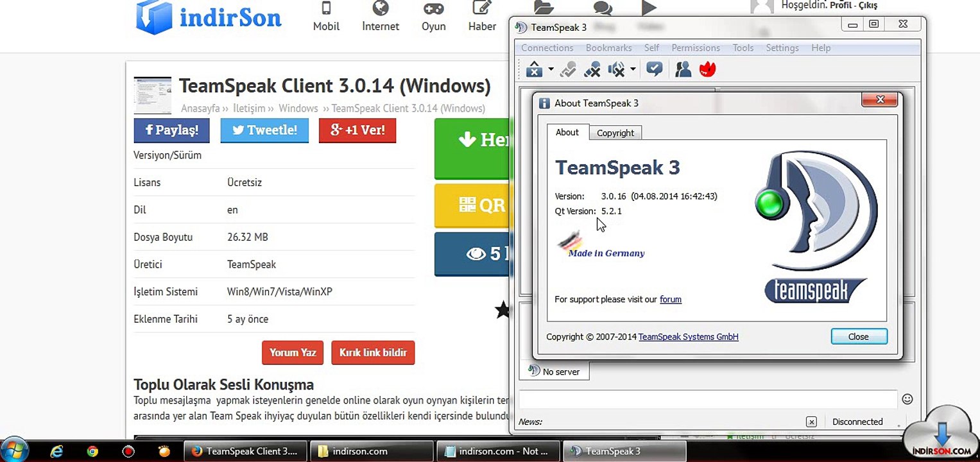Click the Anasayfa breadcrumb link
980x462 pixels.
[x=200, y=108]
